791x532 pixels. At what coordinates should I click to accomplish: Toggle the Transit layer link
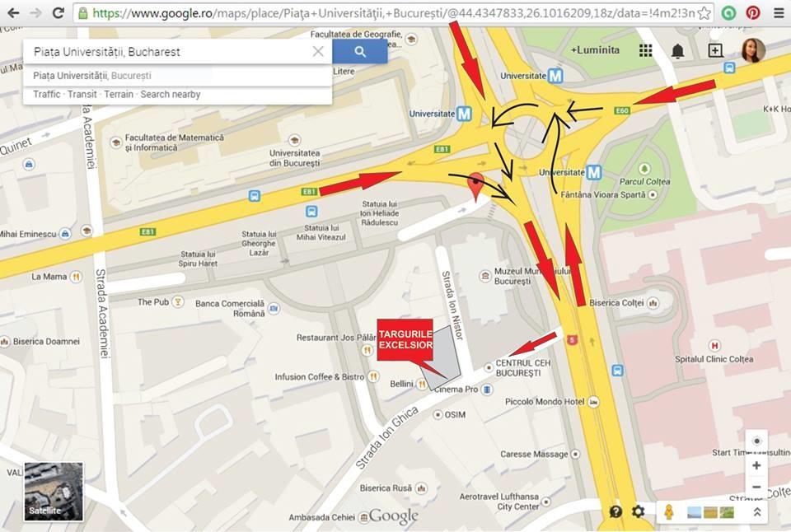click(x=82, y=95)
